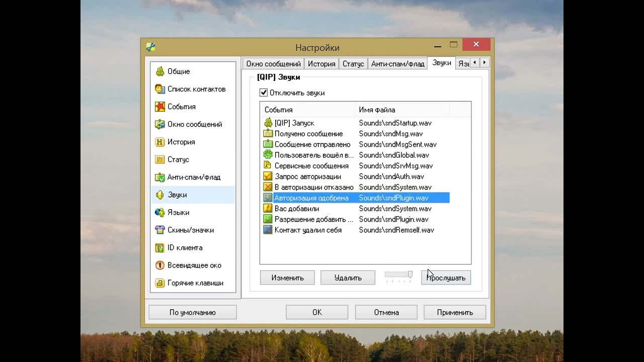Close the Настройки window
The width and height of the screenshot is (644, 362).
click(x=475, y=44)
